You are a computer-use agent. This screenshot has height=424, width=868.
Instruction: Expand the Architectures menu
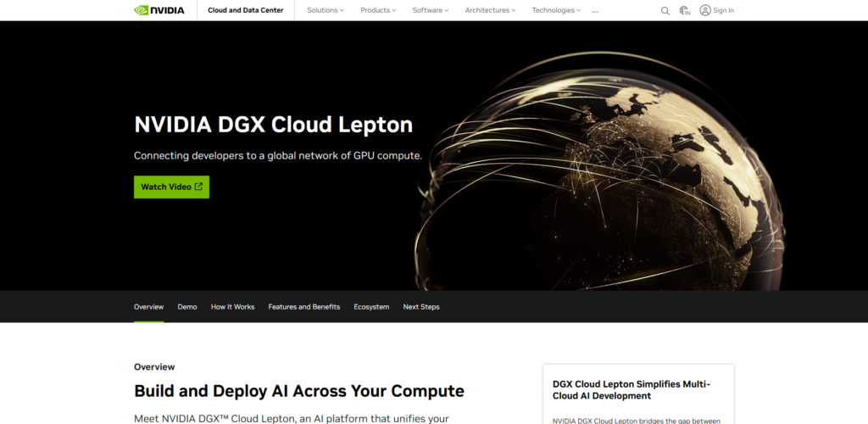(491, 10)
